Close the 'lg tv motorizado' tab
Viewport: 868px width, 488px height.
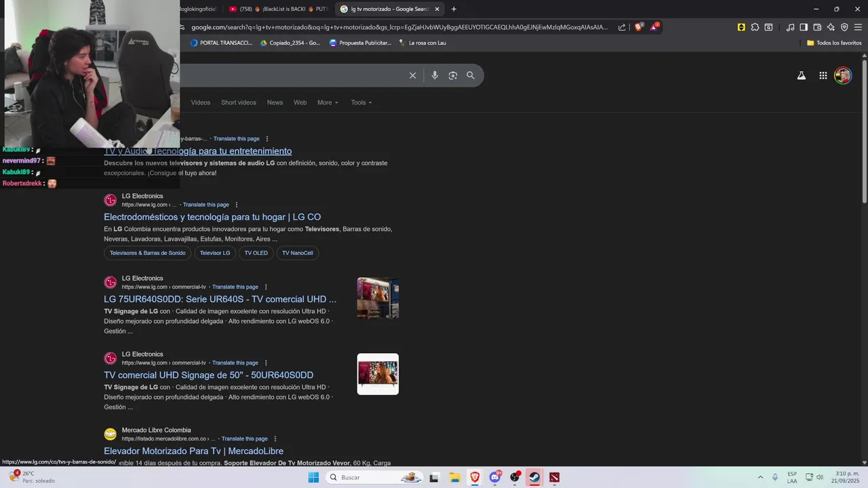tap(437, 9)
